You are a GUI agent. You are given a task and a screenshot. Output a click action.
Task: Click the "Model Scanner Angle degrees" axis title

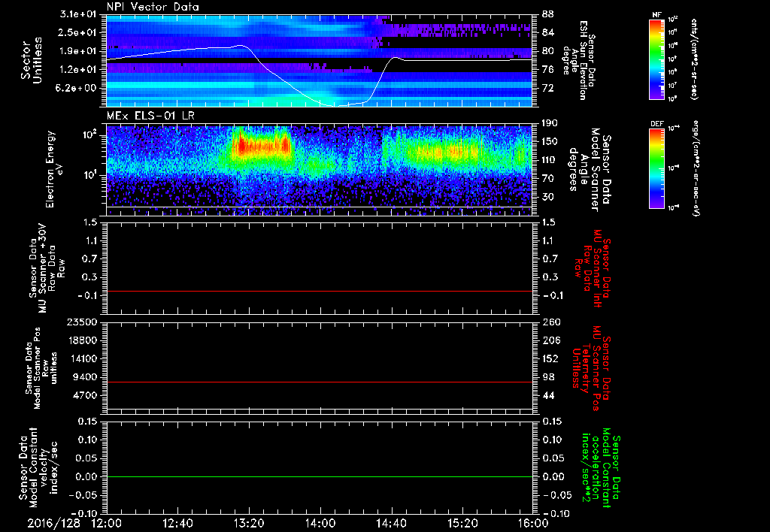click(590, 169)
